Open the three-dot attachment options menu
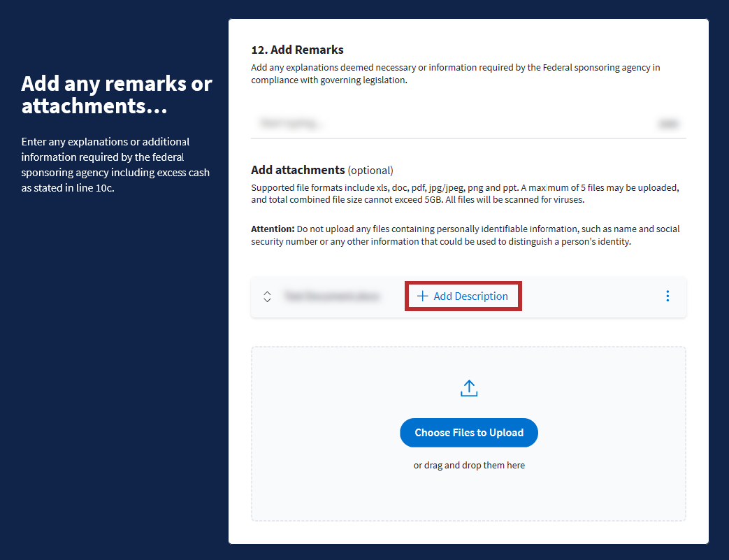This screenshot has height=560, width=729. pos(667,296)
